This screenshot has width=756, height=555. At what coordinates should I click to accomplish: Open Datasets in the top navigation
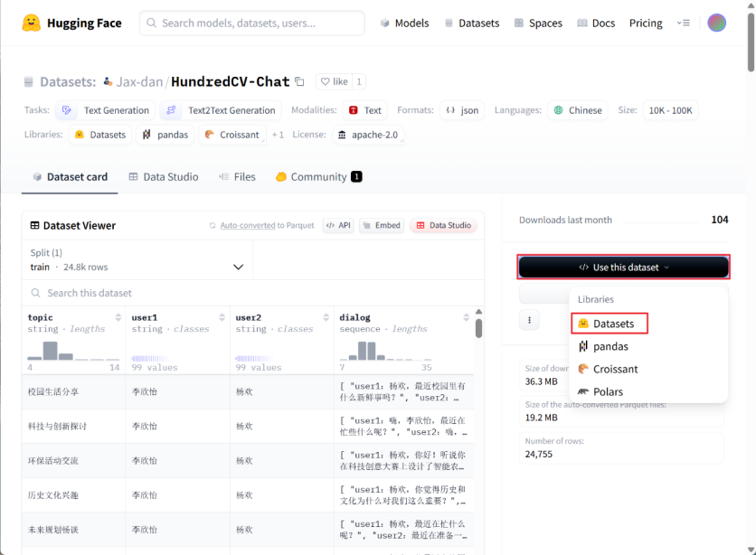click(x=472, y=24)
